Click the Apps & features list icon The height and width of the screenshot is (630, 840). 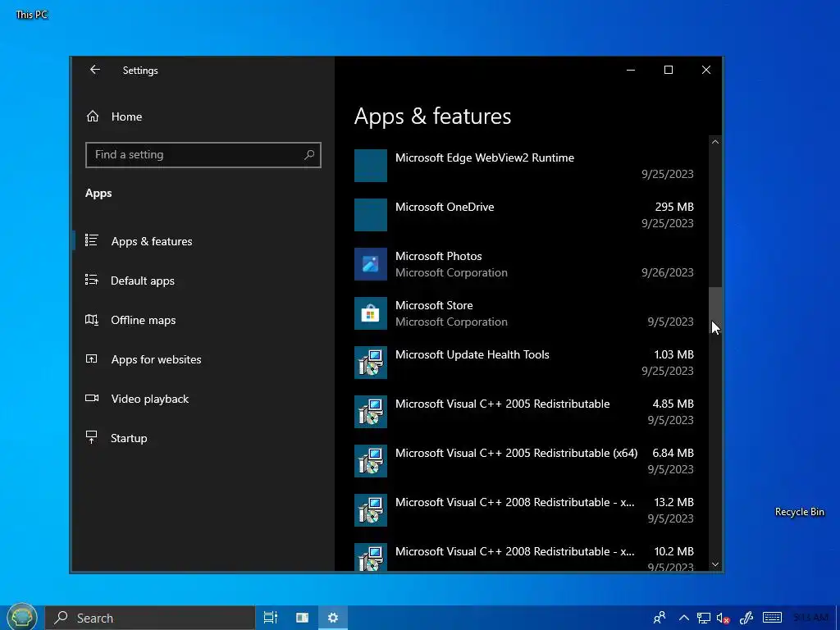[92, 240]
